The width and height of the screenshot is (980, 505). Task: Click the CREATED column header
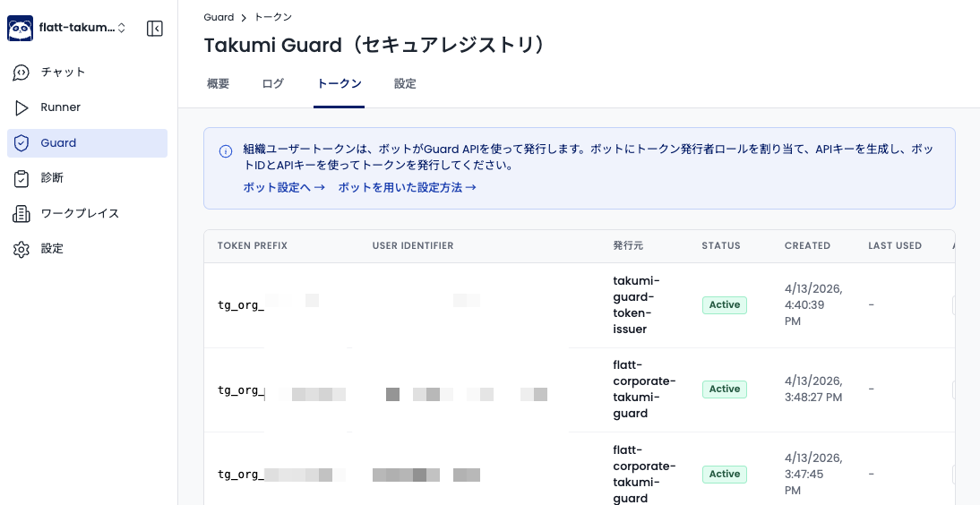(807, 246)
